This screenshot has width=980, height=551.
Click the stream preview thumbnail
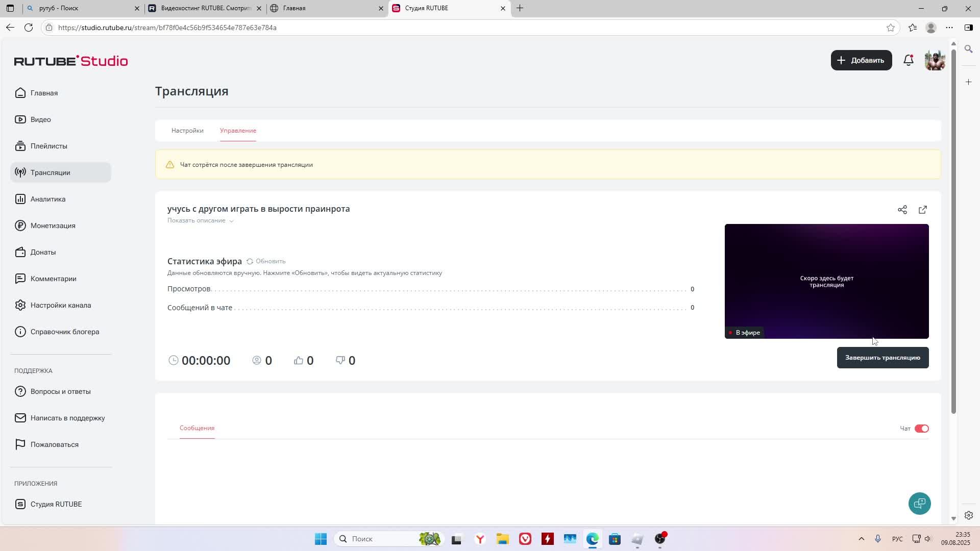[826, 281]
